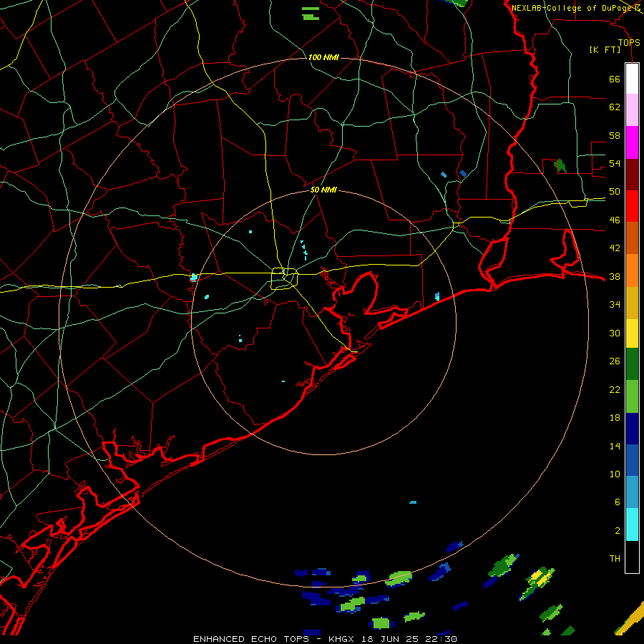Click the '50 NMI' range ring label
The width and height of the screenshot is (644, 644).
pos(323,190)
